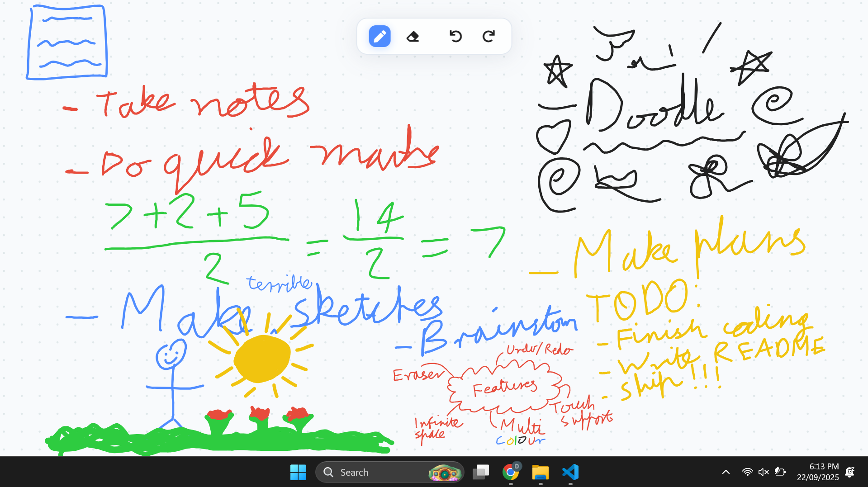Screen dimensions: 868x487
Task: Unmute the speaker volume icon
Action: pos(764,472)
